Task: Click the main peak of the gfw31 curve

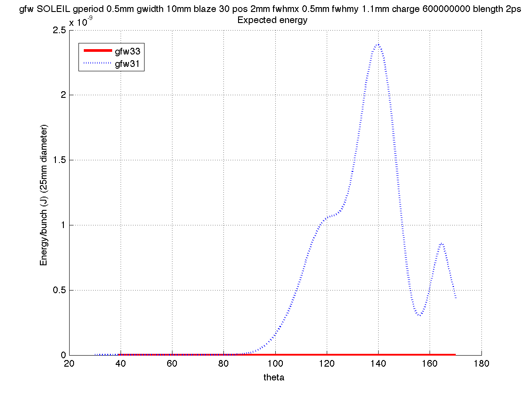Action: click(x=378, y=44)
